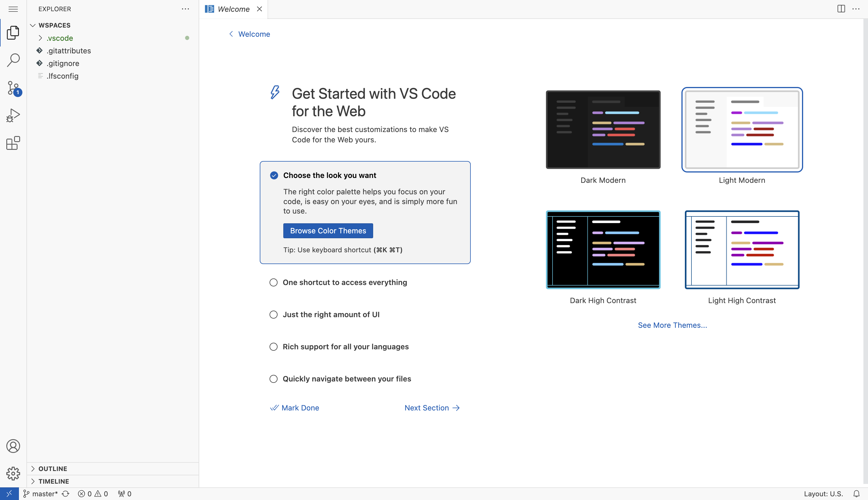Viewport: 868px width, 500px height.
Task: Select Rich support for all your languages
Action: point(365,346)
